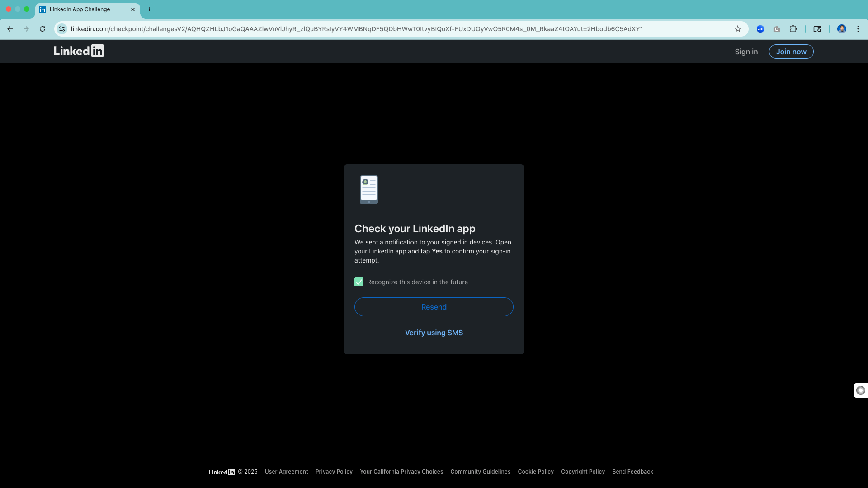Screen dimensions: 868x488
Task: Click the Join now button
Action: [791, 52]
